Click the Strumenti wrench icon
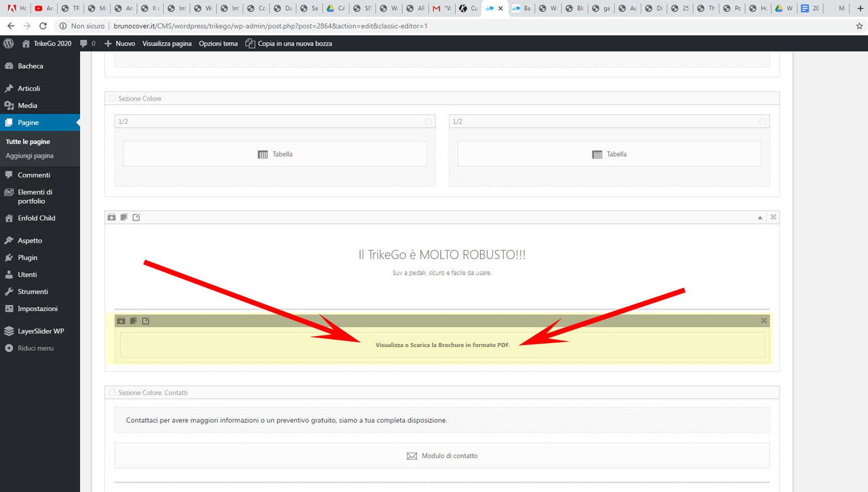The height and width of the screenshot is (492, 868). pos(9,291)
